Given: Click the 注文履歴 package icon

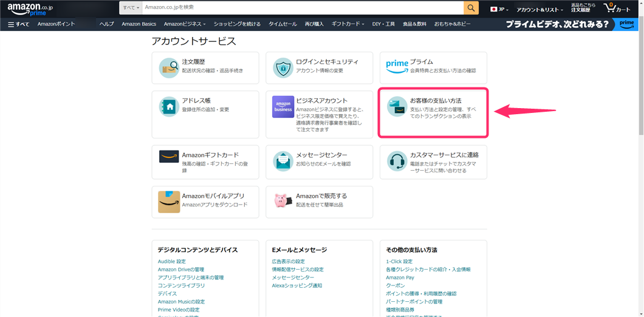Looking at the screenshot, I should (x=169, y=68).
